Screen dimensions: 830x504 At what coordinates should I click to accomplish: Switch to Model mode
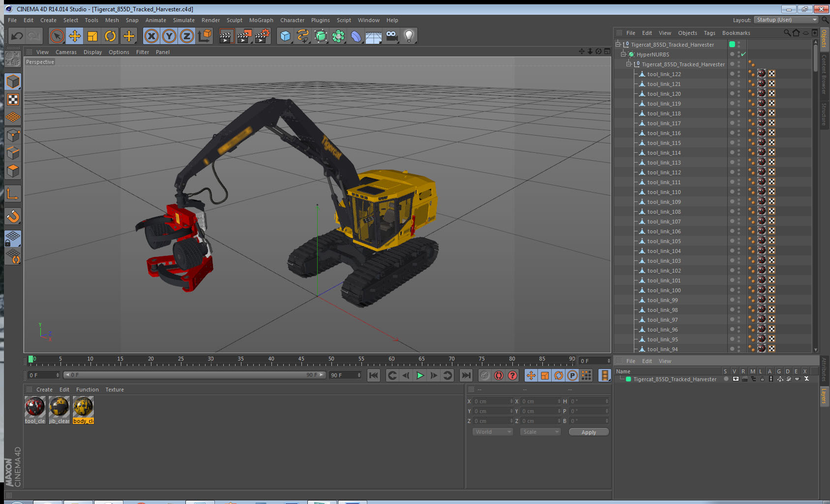pyautogui.click(x=13, y=82)
